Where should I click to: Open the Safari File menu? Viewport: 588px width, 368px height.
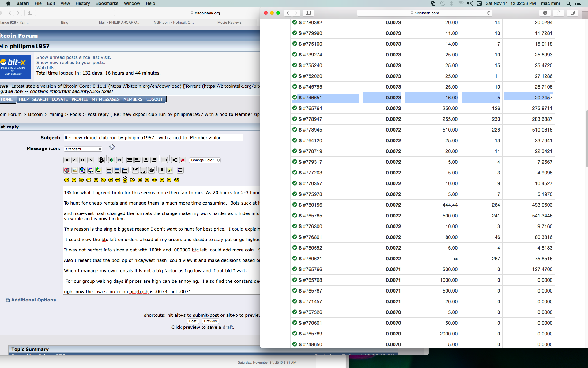pyautogui.click(x=38, y=3)
